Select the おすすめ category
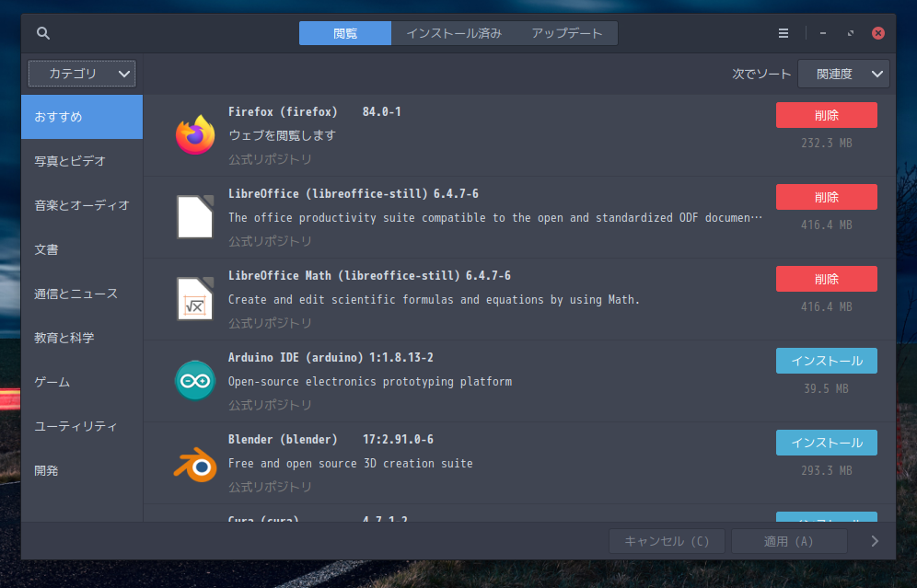This screenshot has height=588, width=917. 82,117
